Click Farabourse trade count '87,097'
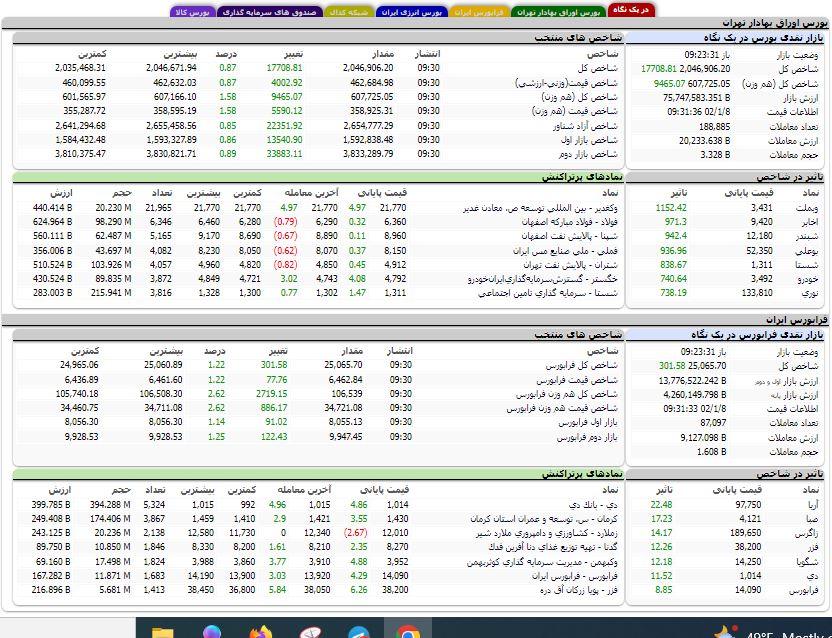 (x=714, y=423)
